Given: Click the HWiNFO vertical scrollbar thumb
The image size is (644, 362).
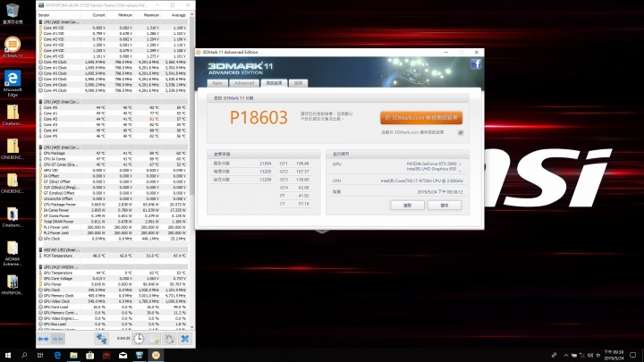Looking at the screenshot, I should pos(191,106).
